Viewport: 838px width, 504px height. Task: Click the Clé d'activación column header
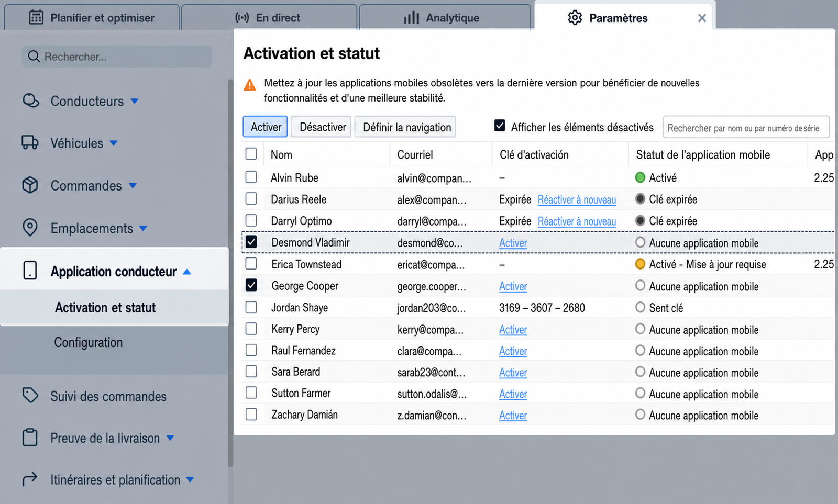pos(534,154)
